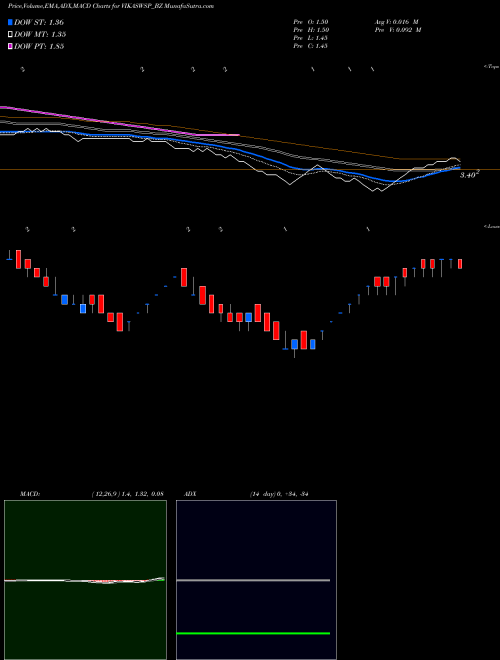This screenshot has height=660, width=500.
Task: Click the last red candlestick at far right
Action: tap(460, 263)
